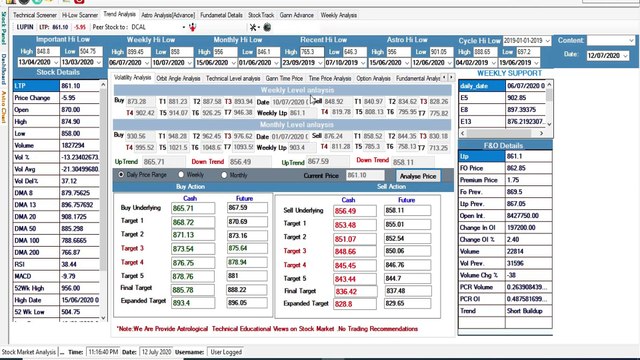
Task: Open the Gann Advance tab
Action: [x=297, y=15]
